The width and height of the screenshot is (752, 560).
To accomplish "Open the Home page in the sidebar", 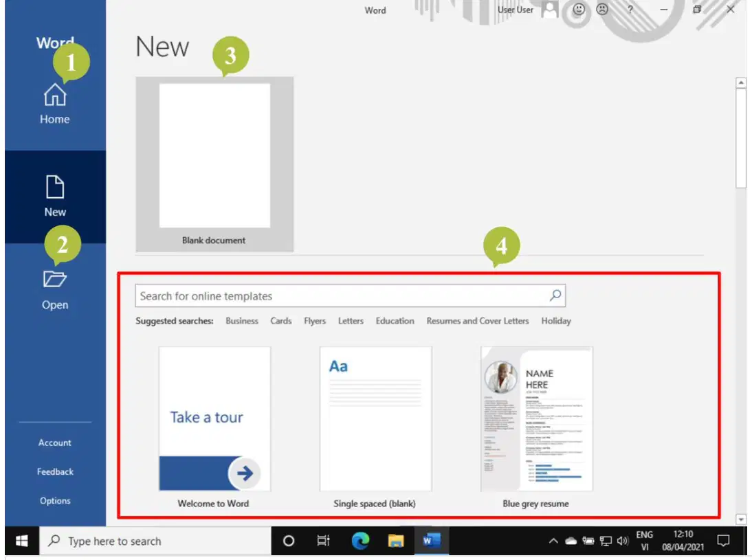I will coord(55,104).
